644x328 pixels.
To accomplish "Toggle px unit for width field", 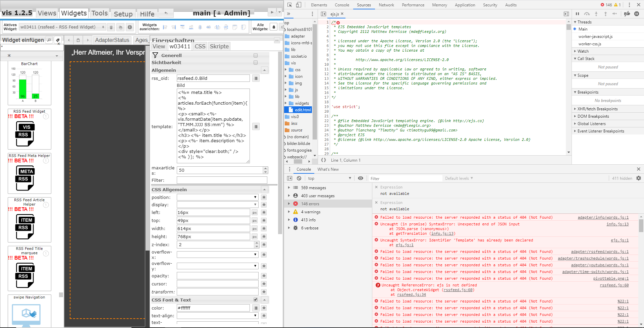I will click(x=255, y=228).
